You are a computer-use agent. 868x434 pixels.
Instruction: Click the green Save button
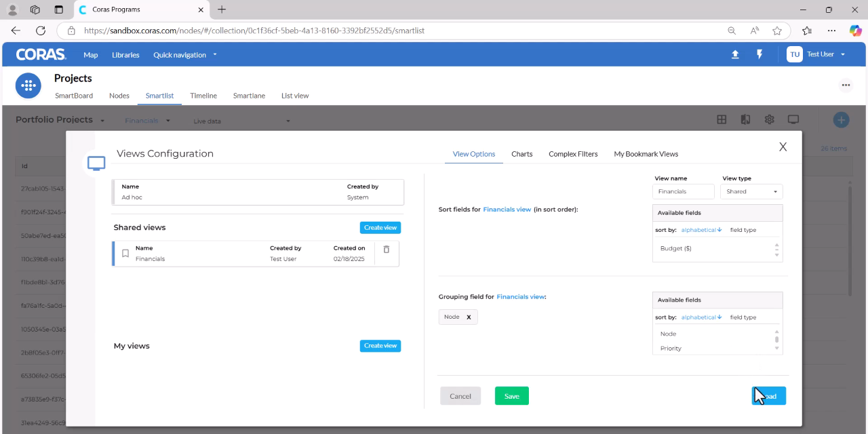(512, 396)
